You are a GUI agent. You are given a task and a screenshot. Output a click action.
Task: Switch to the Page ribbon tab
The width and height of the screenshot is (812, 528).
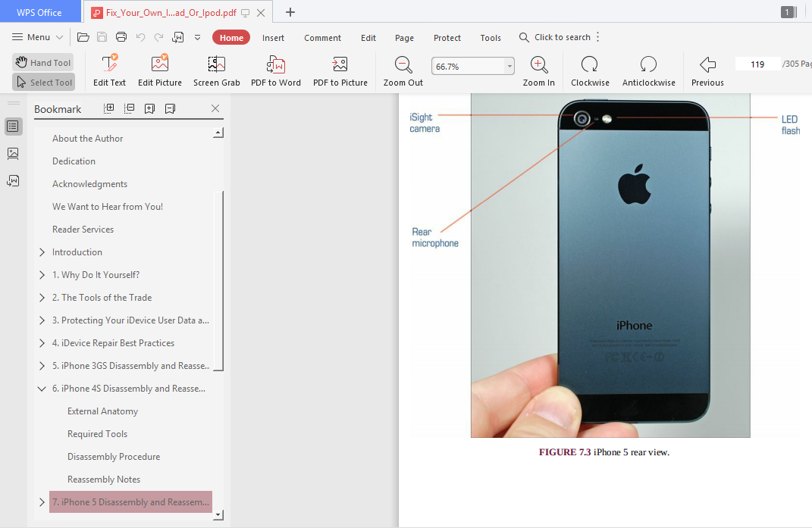point(404,38)
